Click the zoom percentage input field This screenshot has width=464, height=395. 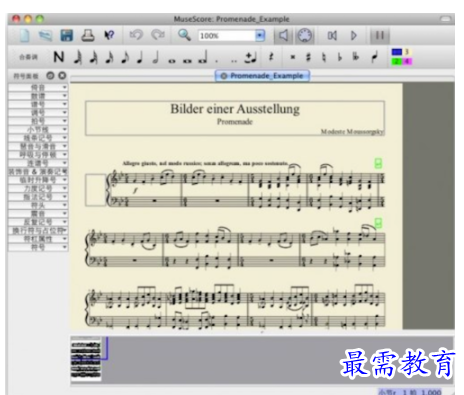(227, 35)
